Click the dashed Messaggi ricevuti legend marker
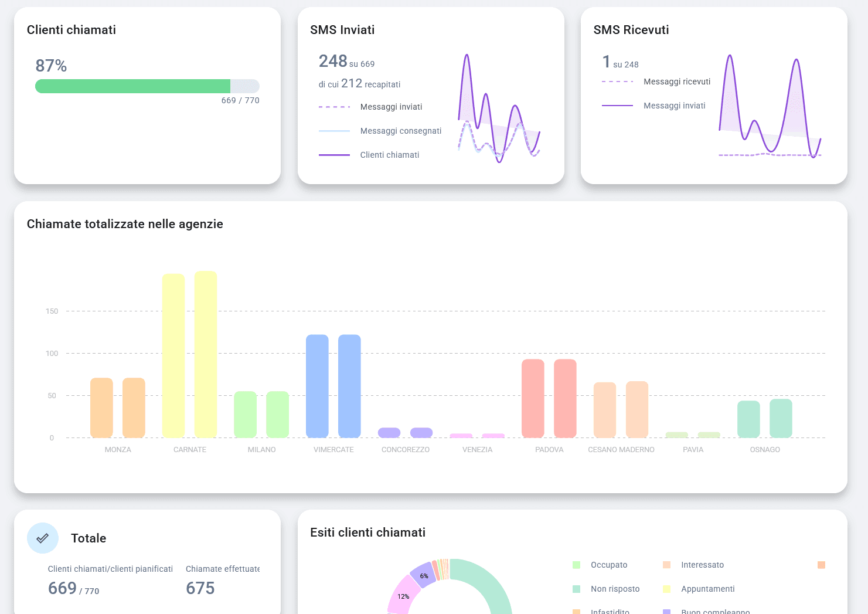868x614 pixels. coord(618,81)
